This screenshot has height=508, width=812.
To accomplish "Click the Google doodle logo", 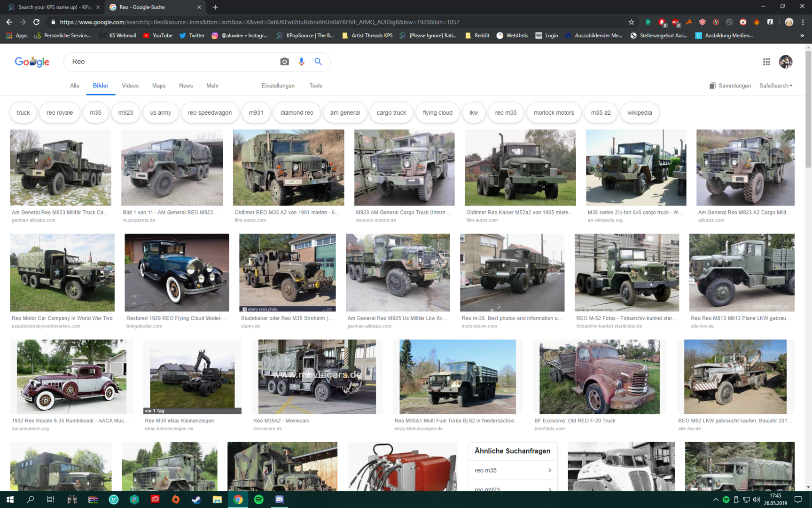I will click(x=32, y=62).
